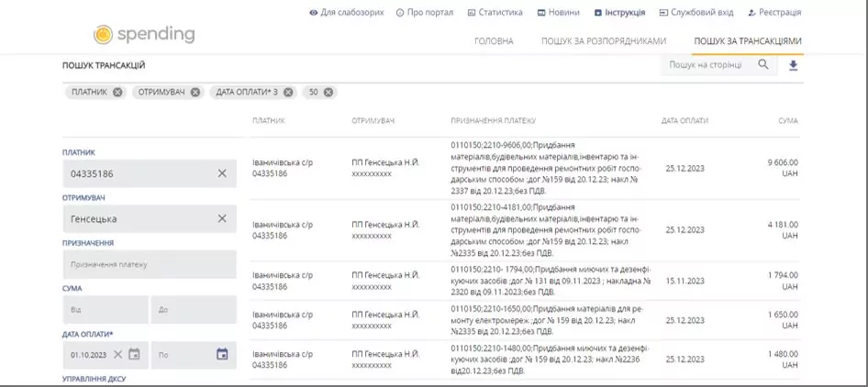868x387 pixels.
Task: Click the Spending logo icon
Action: [104, 35]
